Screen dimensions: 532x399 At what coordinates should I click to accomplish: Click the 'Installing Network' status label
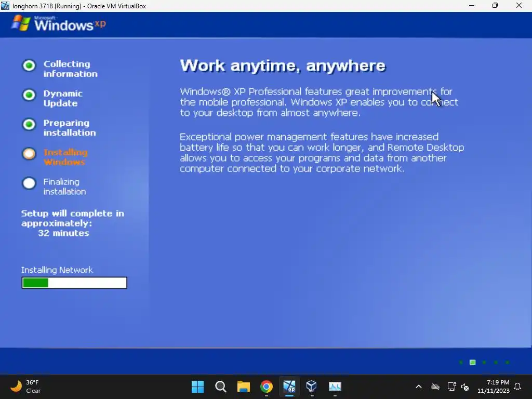(x=57, y=270)
